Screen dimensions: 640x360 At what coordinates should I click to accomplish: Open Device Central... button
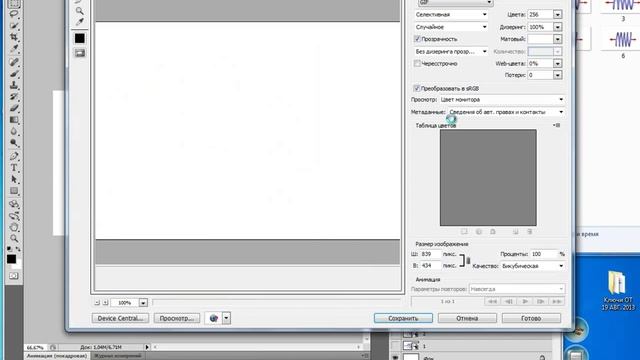[x=120, y=318]
